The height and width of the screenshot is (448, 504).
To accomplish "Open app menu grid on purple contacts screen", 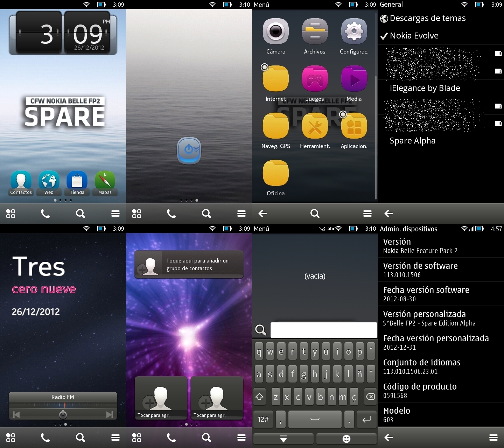I will click(x=136, y=437).
